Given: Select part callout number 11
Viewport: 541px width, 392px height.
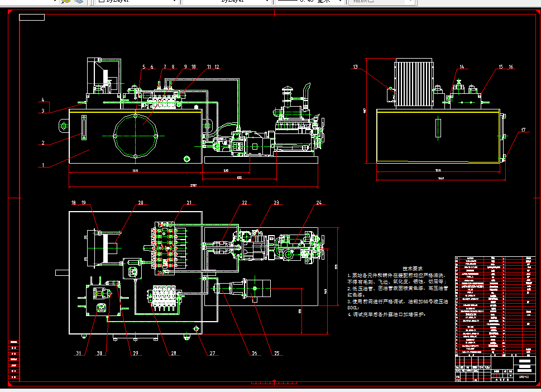Looking at the screenshot, I should click(x=209, y=67).
